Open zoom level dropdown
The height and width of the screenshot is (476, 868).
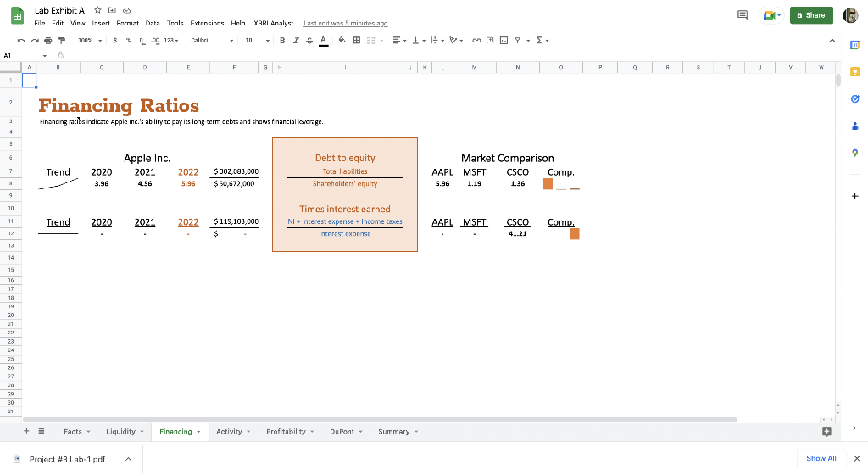click(90, 41)
